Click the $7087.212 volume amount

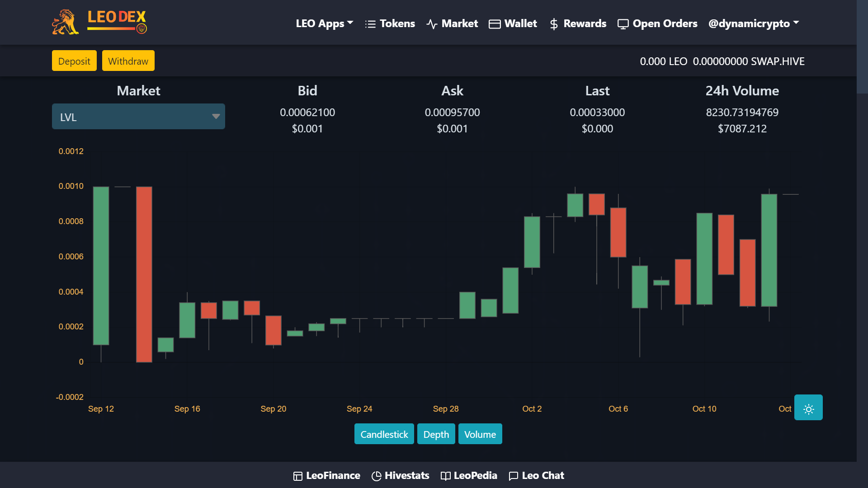742,129
